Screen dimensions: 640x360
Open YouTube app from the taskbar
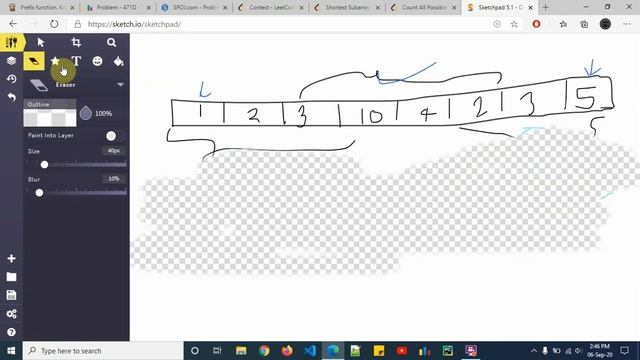402,351
